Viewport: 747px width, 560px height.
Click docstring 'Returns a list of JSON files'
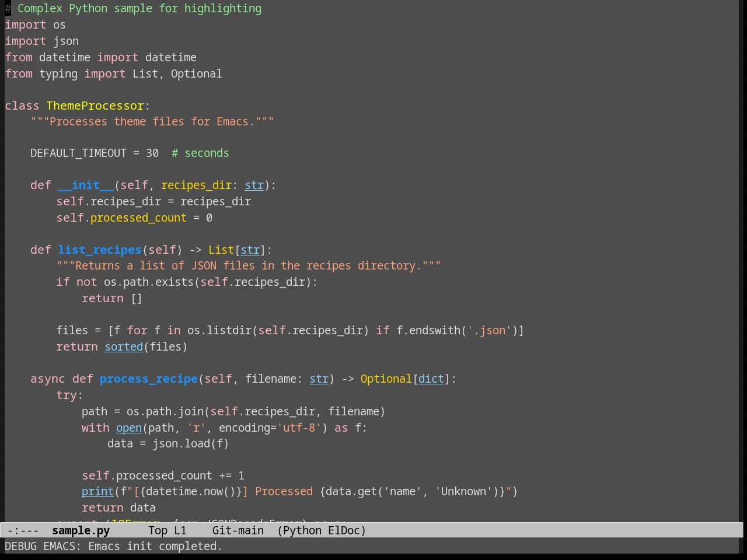[x=165, y=265]
